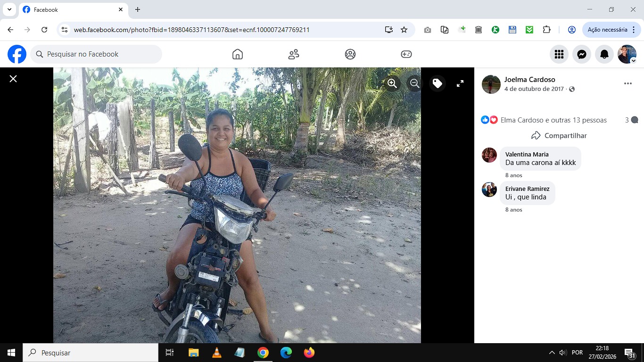Open the Gaming tab
The height and width of the screenshot is (362, 644).
pyautogui.click(x=406, y=54)
